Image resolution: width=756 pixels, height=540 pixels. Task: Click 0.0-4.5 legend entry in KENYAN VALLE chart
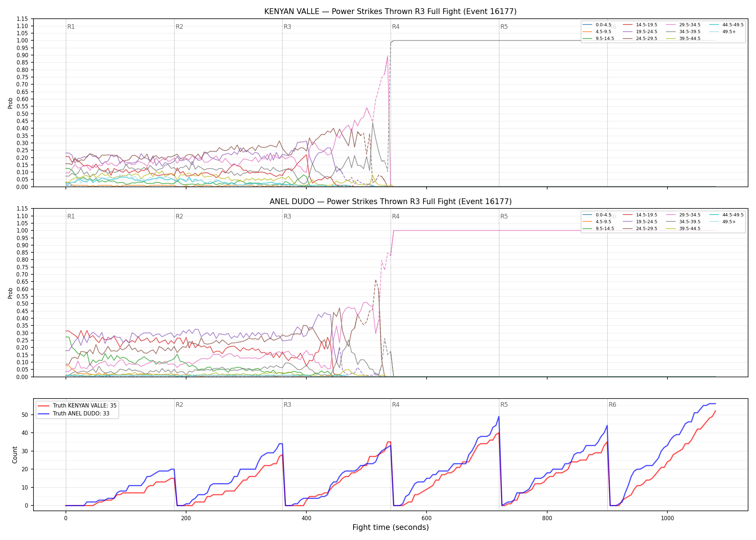coord(597,25)
